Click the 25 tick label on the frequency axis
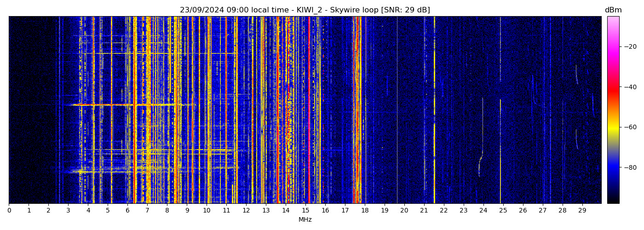 [x=503, y=210]
